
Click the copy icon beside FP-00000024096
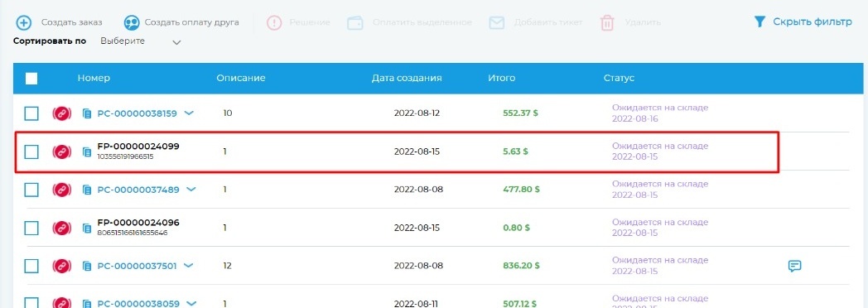[x=87, y=228]
